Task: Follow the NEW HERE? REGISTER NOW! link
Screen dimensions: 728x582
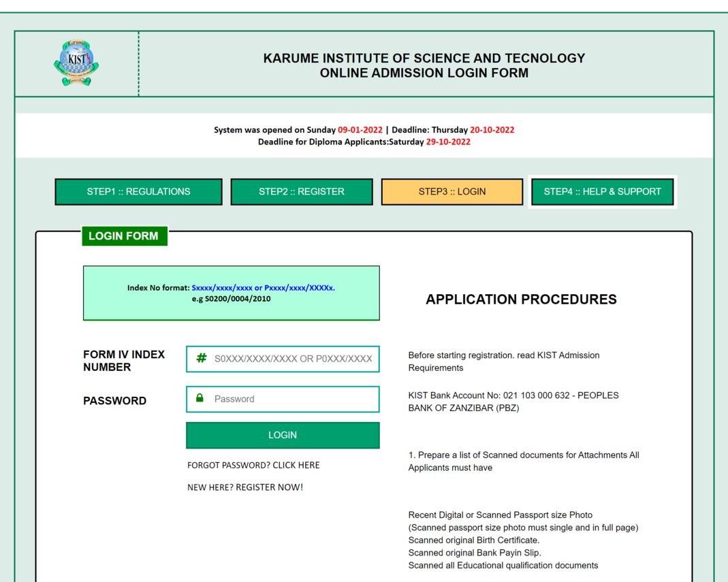Action: point(245,487)
